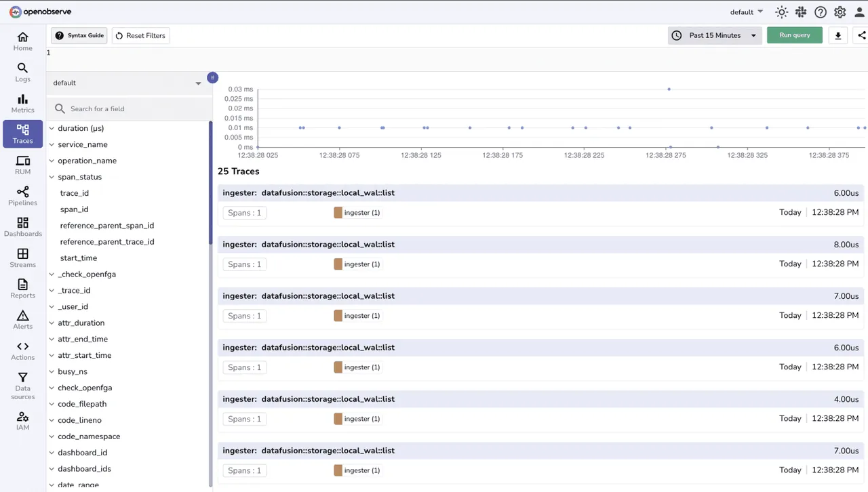Click the ingester color swatch in the 8.00us trace
The image size is (868, 492).
coord(338,264)
